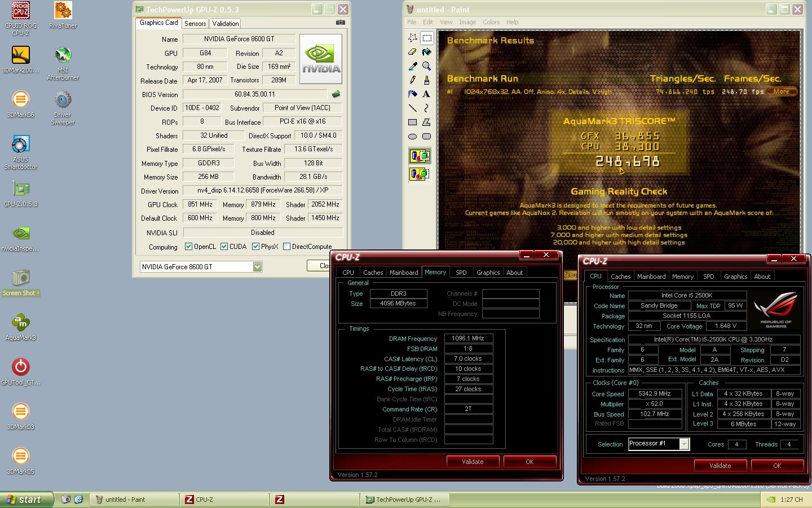The width and height of the screenshot is (812, 508).
Task: Select the Pencil tool in Paint
Action: coord(413,80)
